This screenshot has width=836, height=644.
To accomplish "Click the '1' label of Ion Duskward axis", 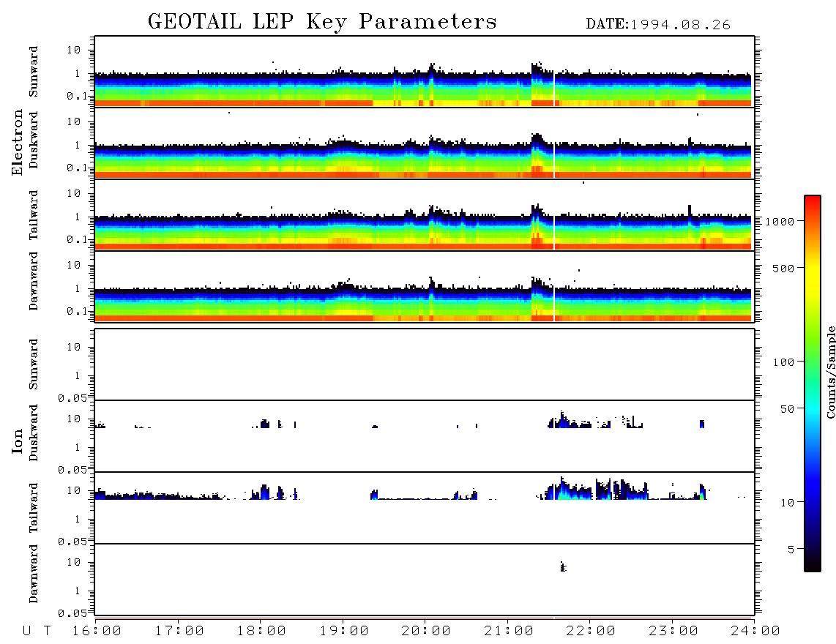I will 78,447.
